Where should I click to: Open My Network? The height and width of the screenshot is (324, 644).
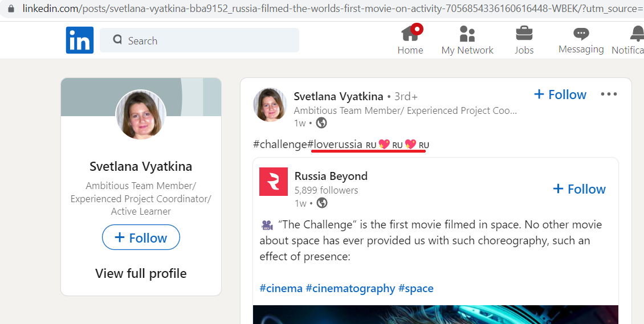467,40
